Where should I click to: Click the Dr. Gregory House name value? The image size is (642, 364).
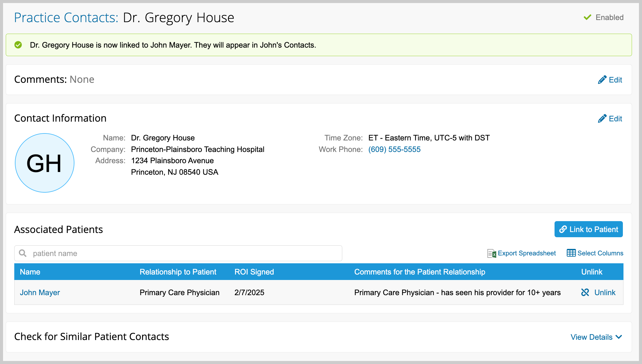tap(163, 138)
